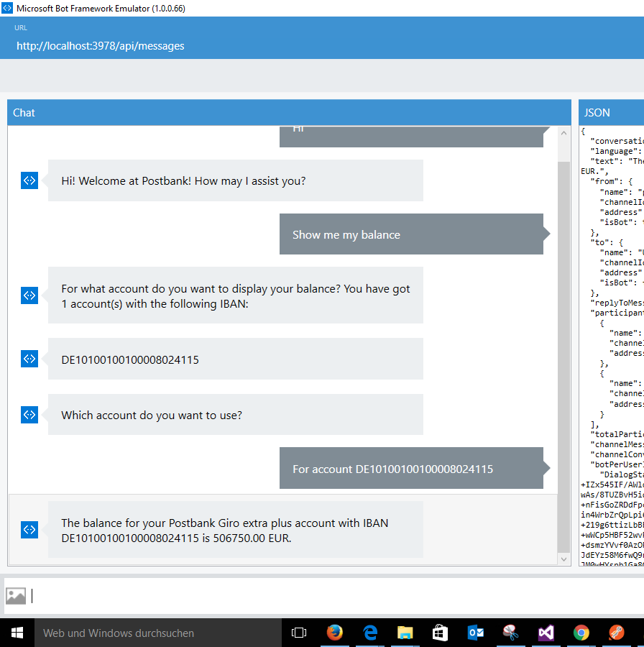Click the URL label above the address
Image resolution: width=644 pixels, height=647 pixels.
point(21,27)
